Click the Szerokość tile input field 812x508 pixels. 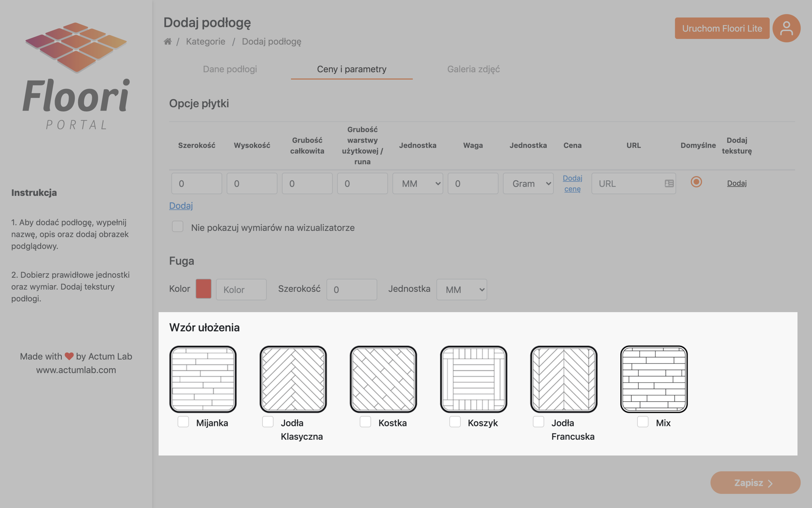tap(197, 183)
